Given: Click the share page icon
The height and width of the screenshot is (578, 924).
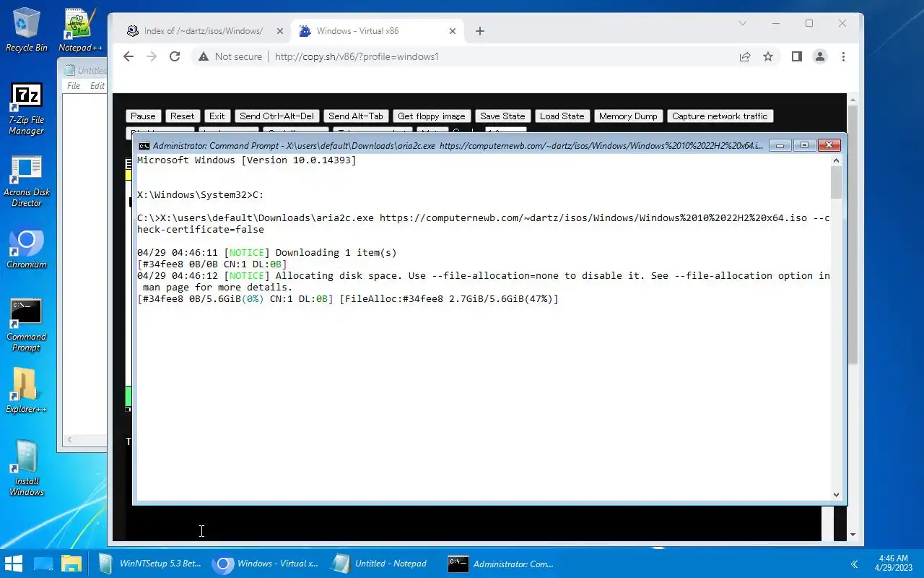Looking at the screenshot, I should (x=745, y=56).
